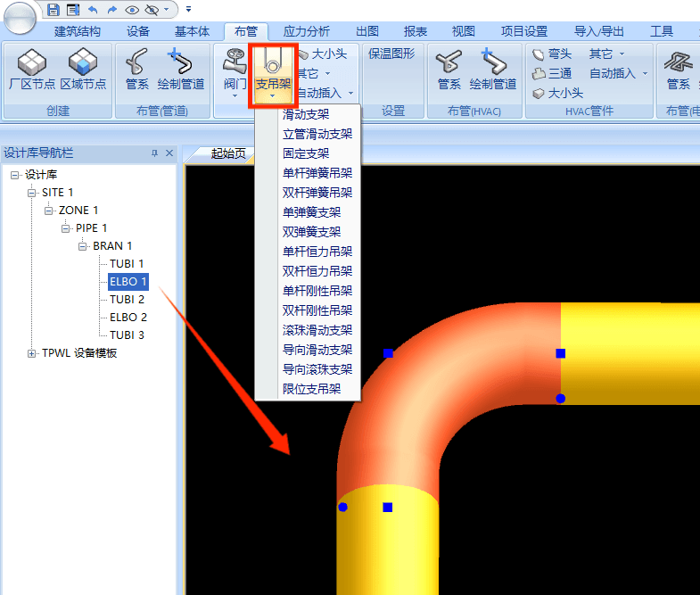Image resolution: width=700 pixels, height=595 pixels.
Task: Choose 单杆弹簧吊架 from the dropdown list
Action: pos(317,173)
